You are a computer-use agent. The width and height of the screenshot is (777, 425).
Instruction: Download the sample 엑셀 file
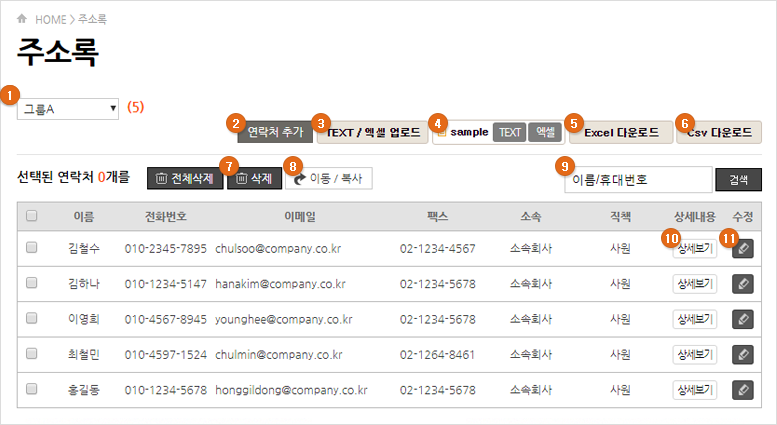pos(545,132)
